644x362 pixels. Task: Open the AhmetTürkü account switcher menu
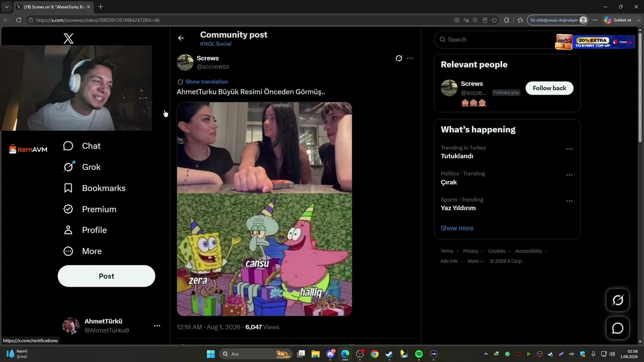[x=157, y=326]
